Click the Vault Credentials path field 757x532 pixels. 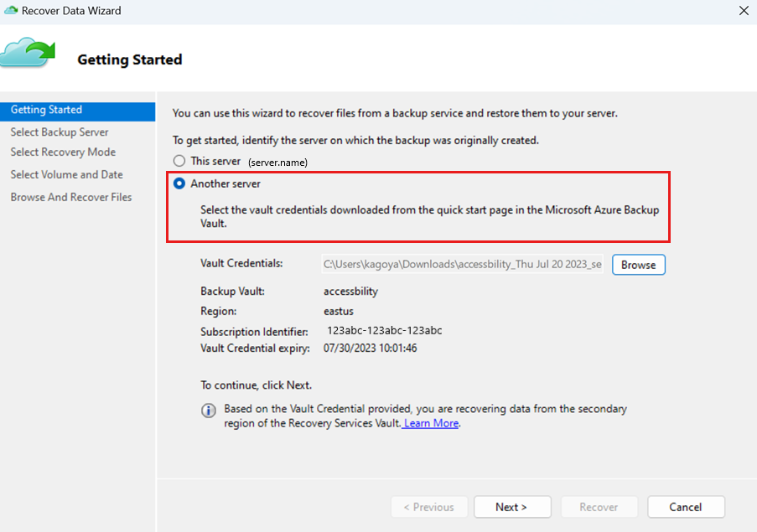(x=462, y=264)
